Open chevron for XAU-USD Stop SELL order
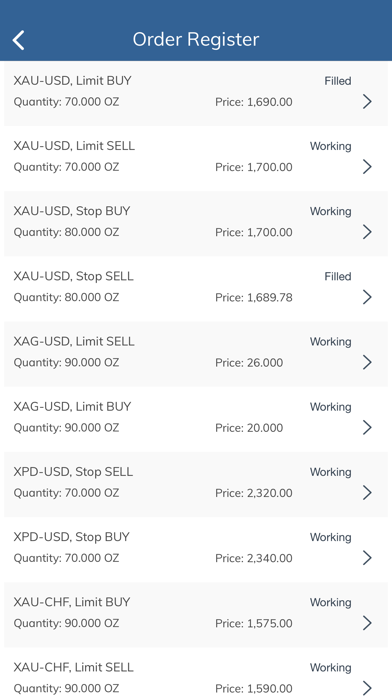The width and height of the screenshot is (392, 696). tap(367, 297)
